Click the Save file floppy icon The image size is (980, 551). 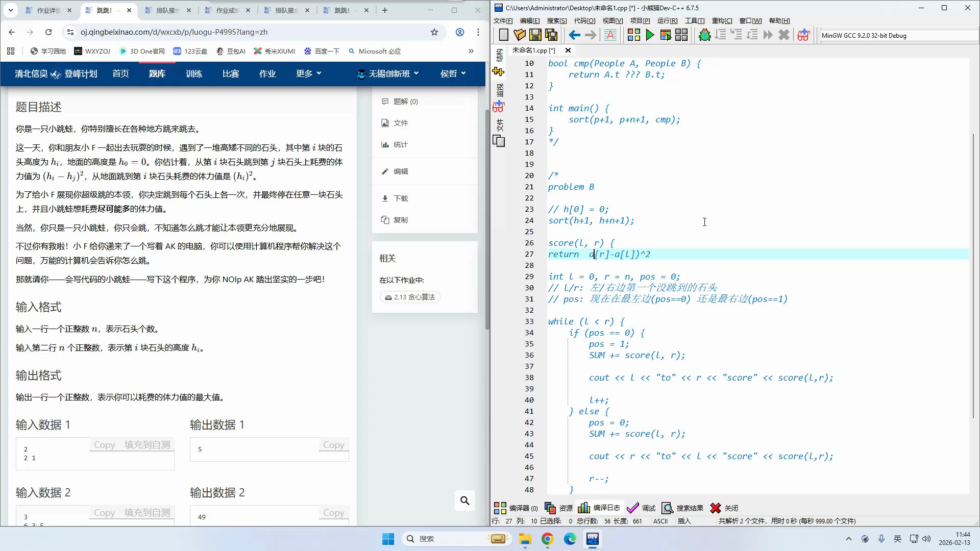(x=535, y=35)
